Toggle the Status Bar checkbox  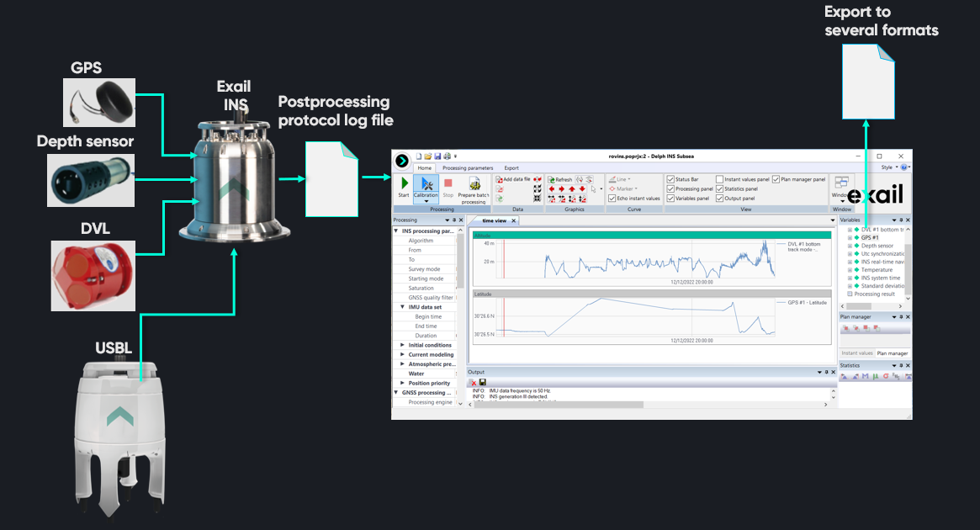[670, 179]
